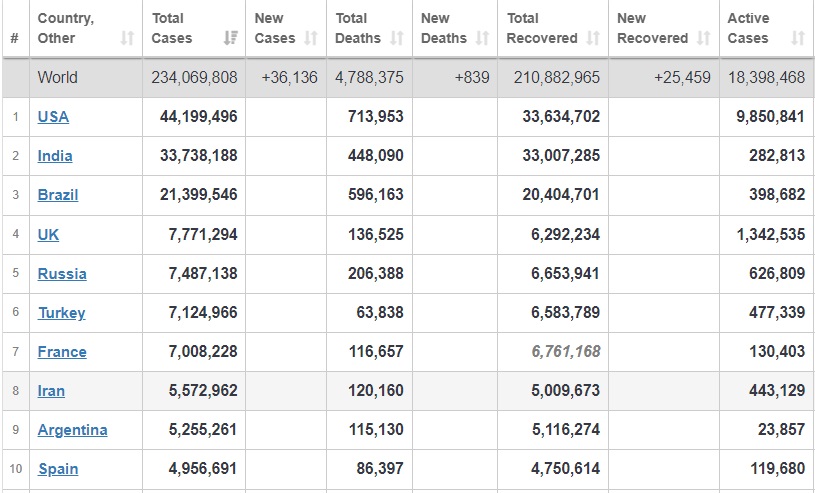Click the World row total cases cell
Viewport: 815px width, 493px height.
pos(195,77)
